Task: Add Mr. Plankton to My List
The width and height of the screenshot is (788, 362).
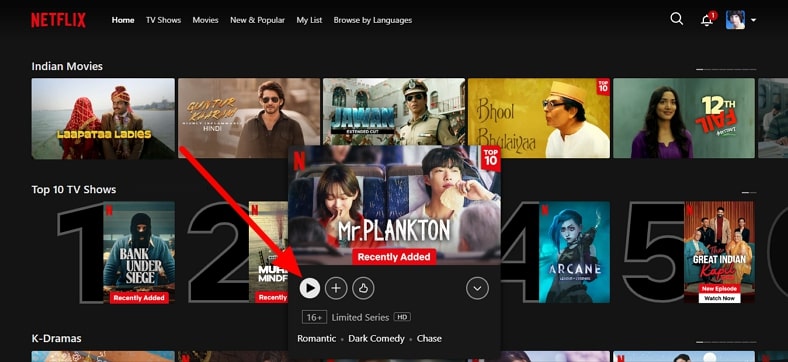Action: coord(336,288)
